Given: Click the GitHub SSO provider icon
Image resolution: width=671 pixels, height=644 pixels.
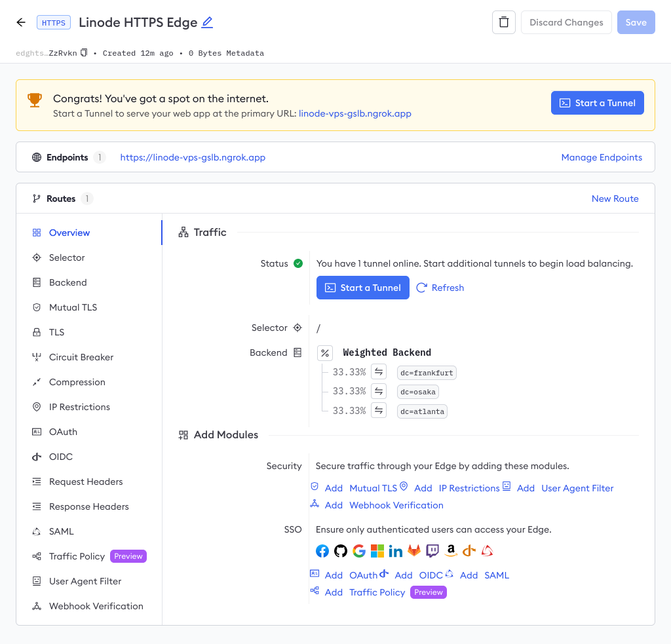Looking at the screenshot, I should [341, 551].
